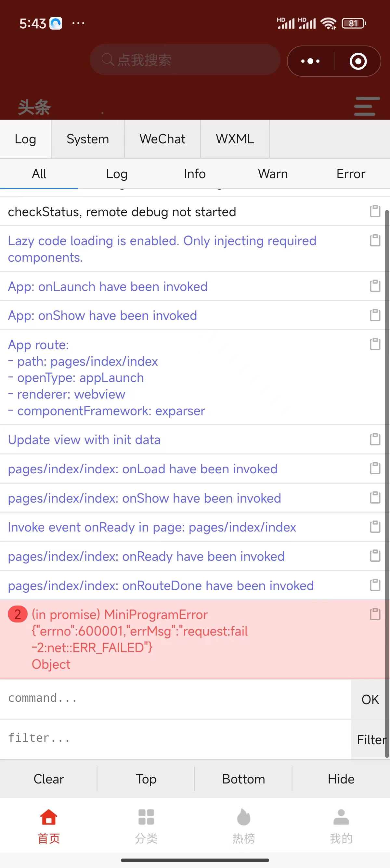Close mini program with the circle capsule icon
The height and width of the screenshot is (868, 390).
tap(358, 61)
